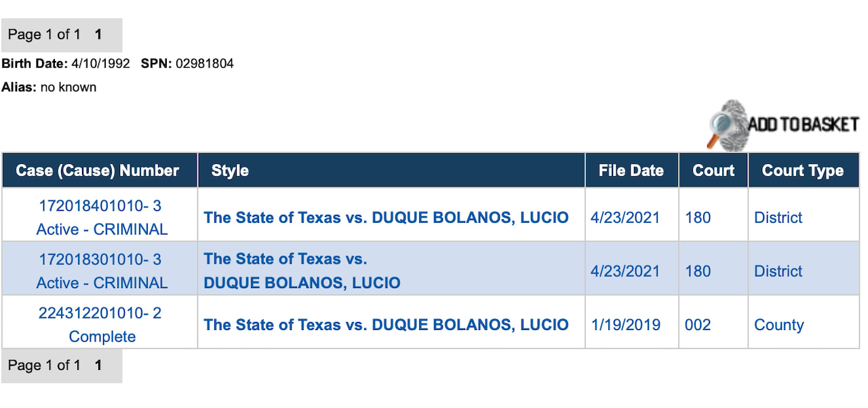This screenshot has height=408, width=868.
Task: Open first State of Texas vs. DUQUE BOLANOS style
Action: tap(386, 218)
